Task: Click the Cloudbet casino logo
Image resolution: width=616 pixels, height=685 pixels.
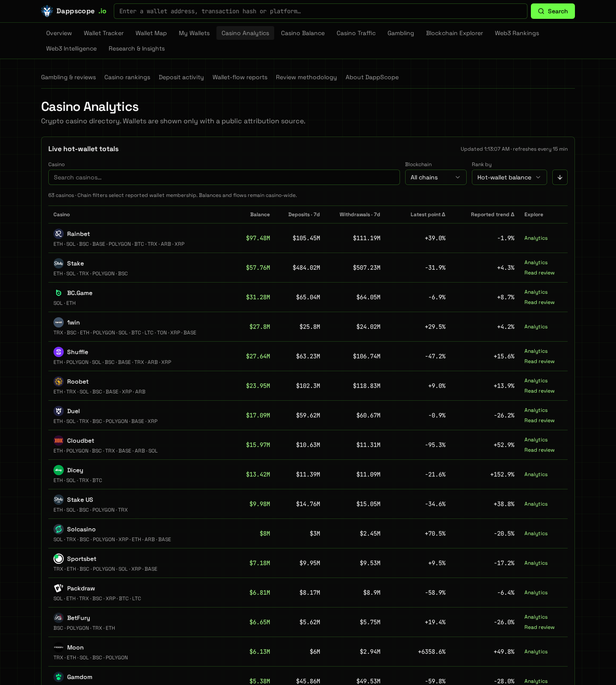Action: click(59, 441)
